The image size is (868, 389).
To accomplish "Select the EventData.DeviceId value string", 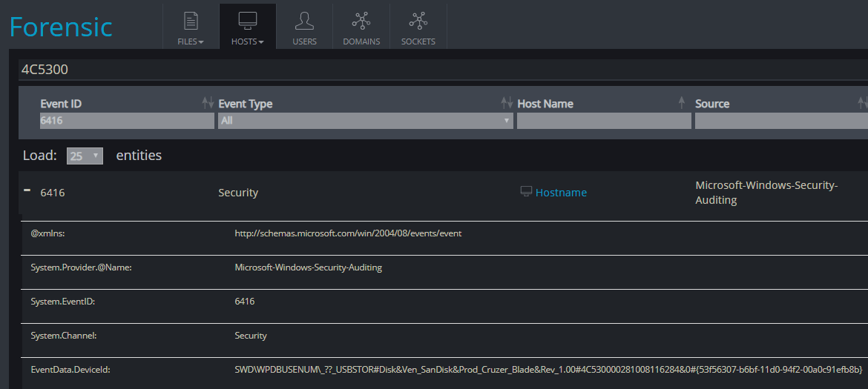I will [548, 369].
